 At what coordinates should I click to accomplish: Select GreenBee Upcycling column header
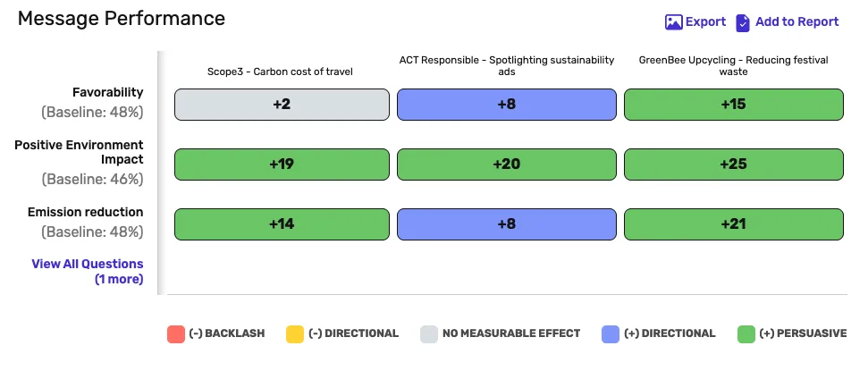[734, 66]
